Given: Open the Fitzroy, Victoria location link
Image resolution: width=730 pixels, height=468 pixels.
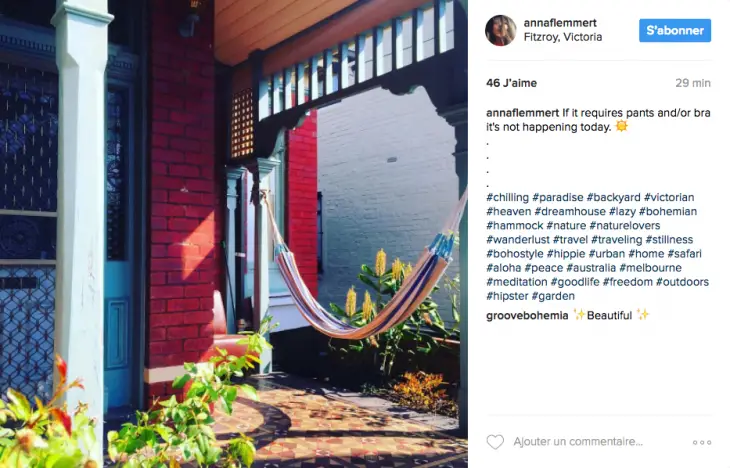Looking at the screenshot, I should coord(562,37).
